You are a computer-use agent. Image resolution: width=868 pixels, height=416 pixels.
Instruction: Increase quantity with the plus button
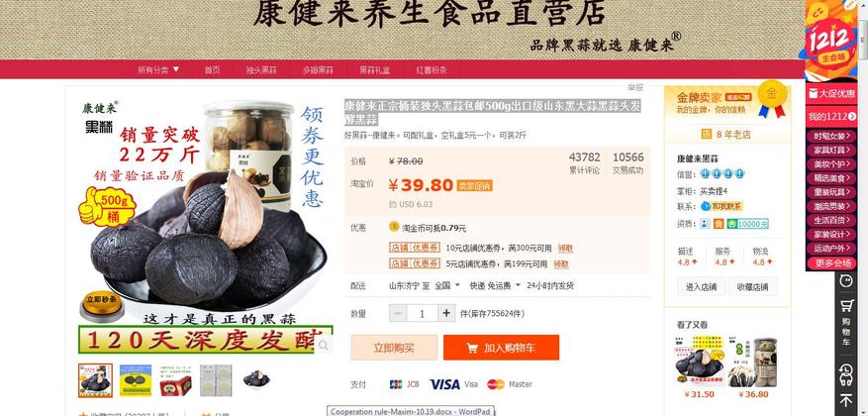[x=446, y=313]
